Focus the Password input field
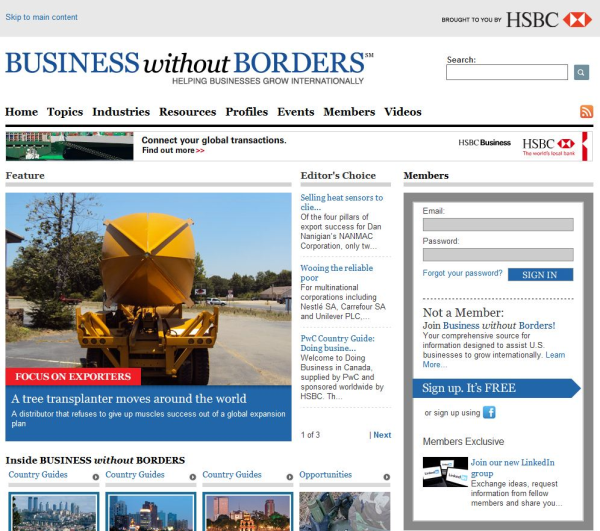This screenshot has height=531, width=600. (x=498, y=255)
